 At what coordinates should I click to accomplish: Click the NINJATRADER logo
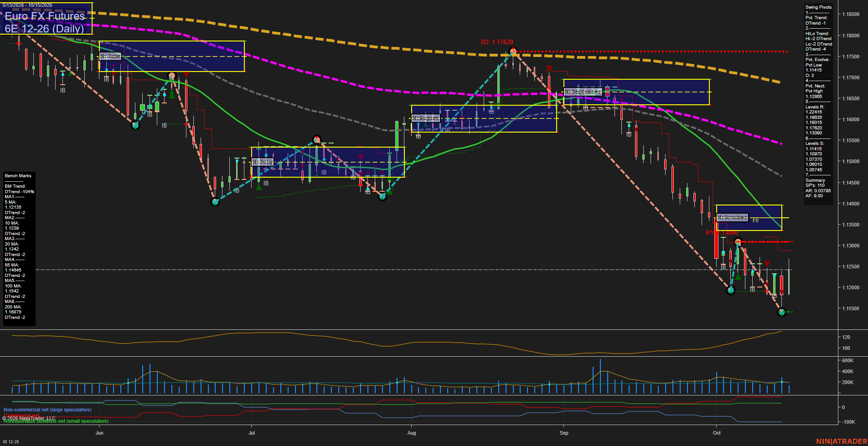tap(841, 441)
